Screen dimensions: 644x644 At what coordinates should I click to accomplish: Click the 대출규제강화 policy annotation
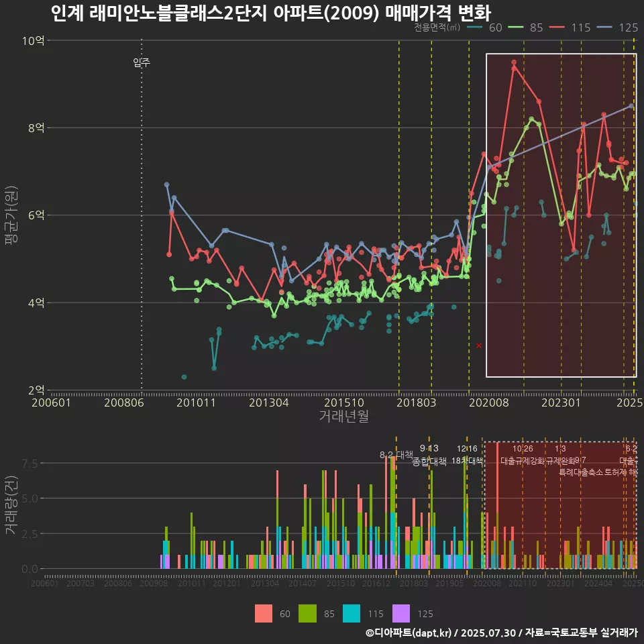click(523, 461)
